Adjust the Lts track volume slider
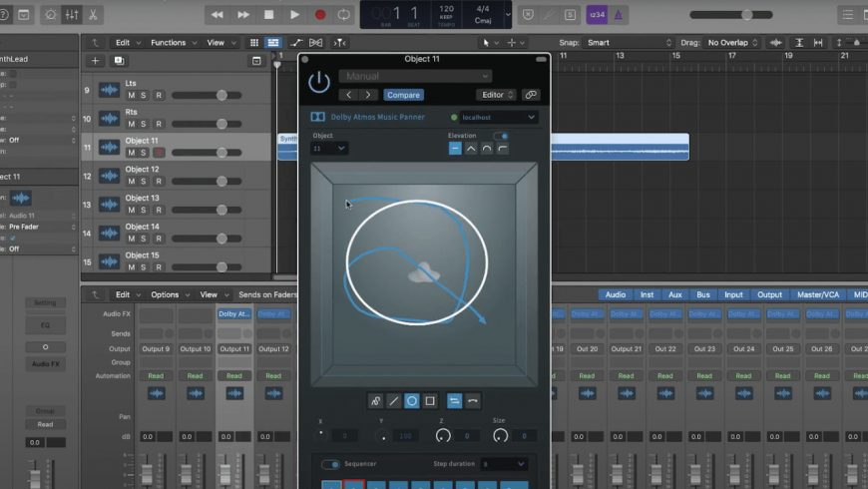The height and width of the screenshot is (489, 868). coord(206,95)
